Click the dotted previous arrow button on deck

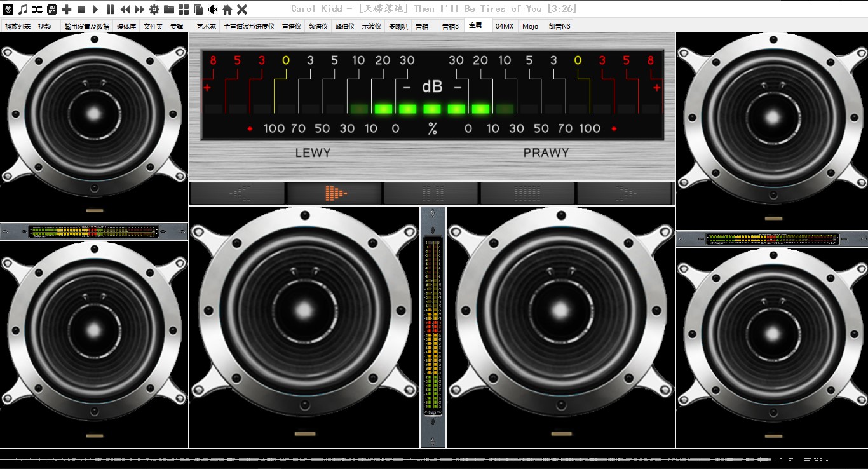[x=238, y=193]
